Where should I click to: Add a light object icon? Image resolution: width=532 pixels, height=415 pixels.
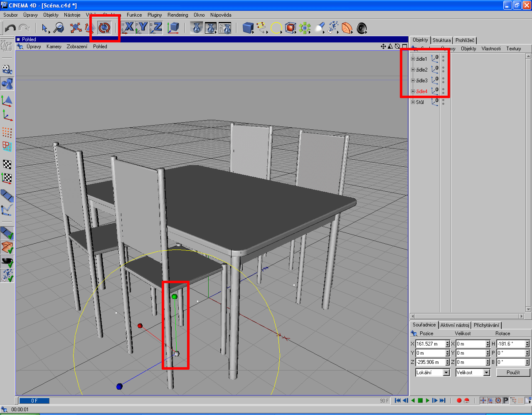click(x=319, y=28)
